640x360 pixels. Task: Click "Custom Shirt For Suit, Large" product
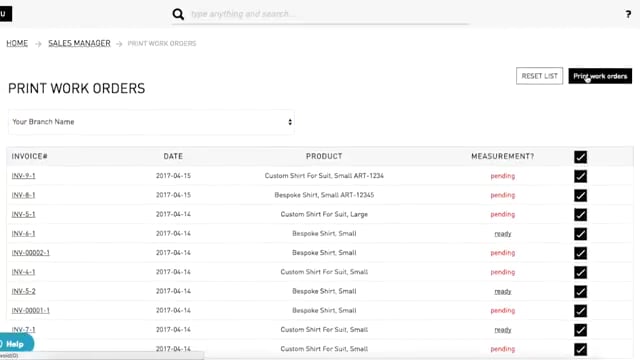point(324,214)
